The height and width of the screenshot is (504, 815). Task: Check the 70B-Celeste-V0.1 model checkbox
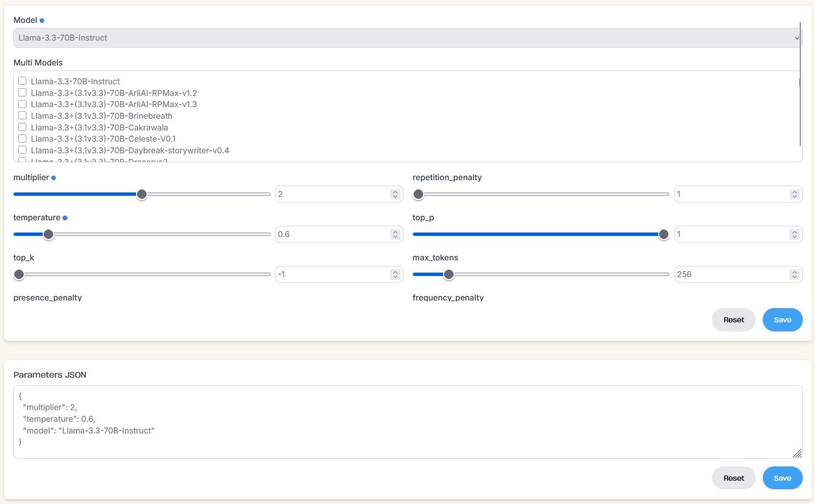tap(22, 139)
